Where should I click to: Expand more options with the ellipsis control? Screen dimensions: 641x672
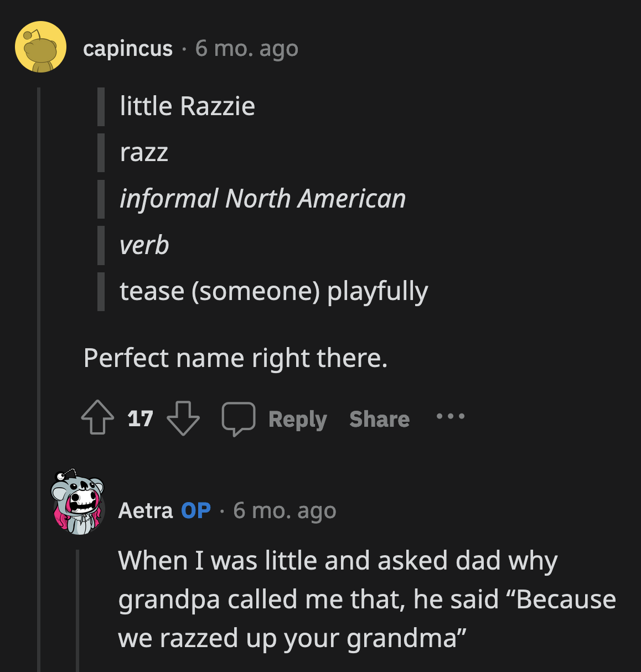(x=450, y=418)
